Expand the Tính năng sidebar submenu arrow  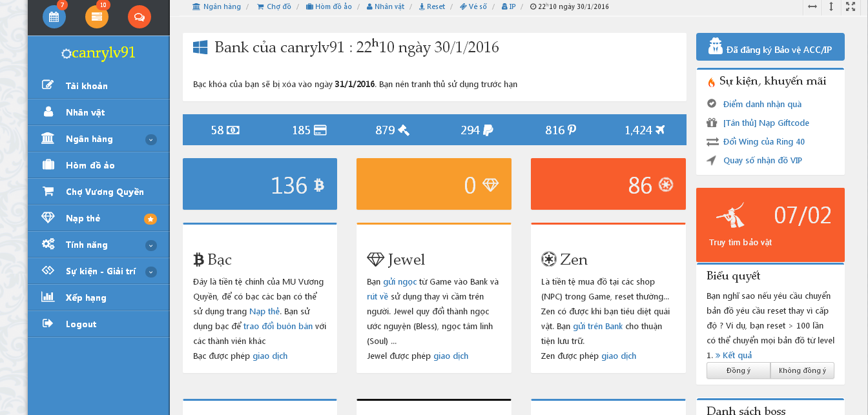coord(150,245)
